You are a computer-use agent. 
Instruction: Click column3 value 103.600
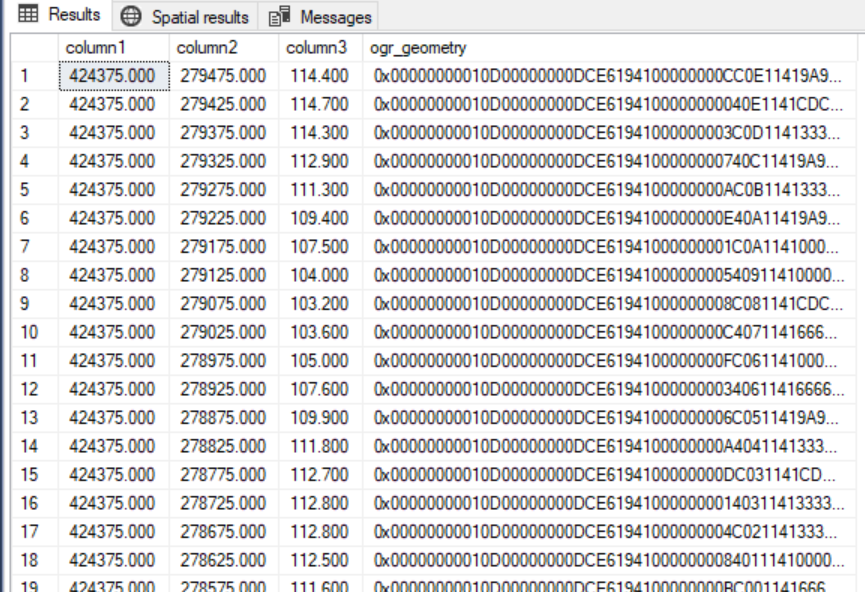pyautogui.click(x=321, y=332)
